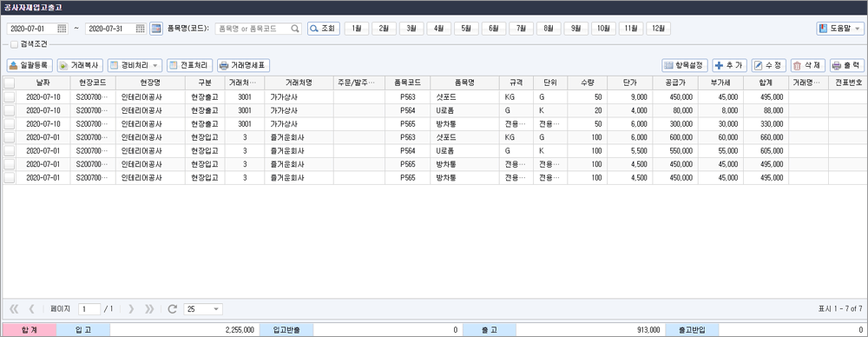The width and height of the screenshot is (868, 337).
Task: Select the 10월 month button
Action: [x=603, y=29]
